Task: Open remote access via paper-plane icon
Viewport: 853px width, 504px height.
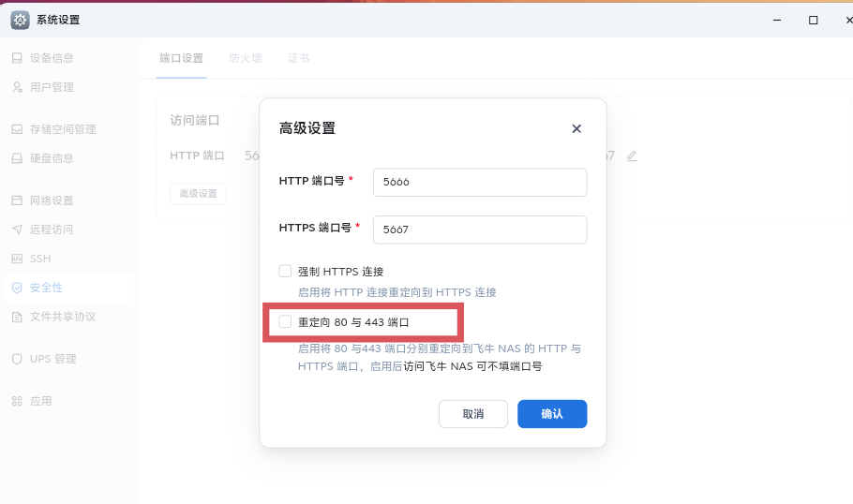Action: point(16,230)
